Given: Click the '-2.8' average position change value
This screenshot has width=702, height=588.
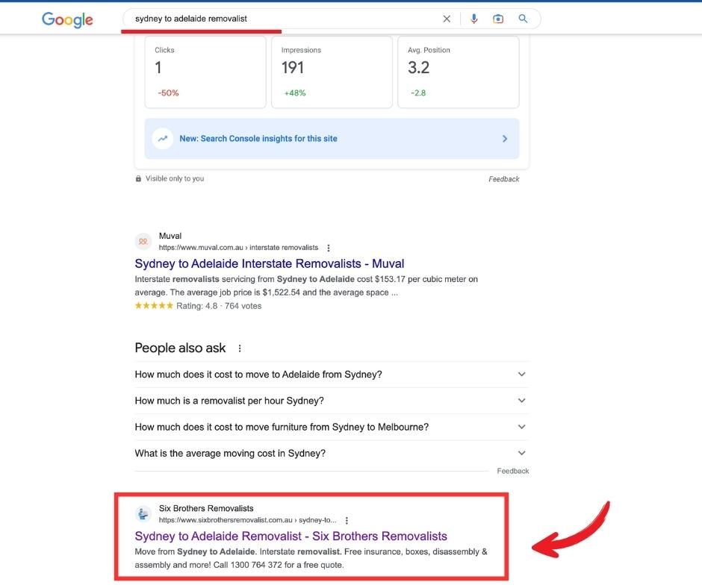Looking at the screenshot, I should [x=418, y=93].
